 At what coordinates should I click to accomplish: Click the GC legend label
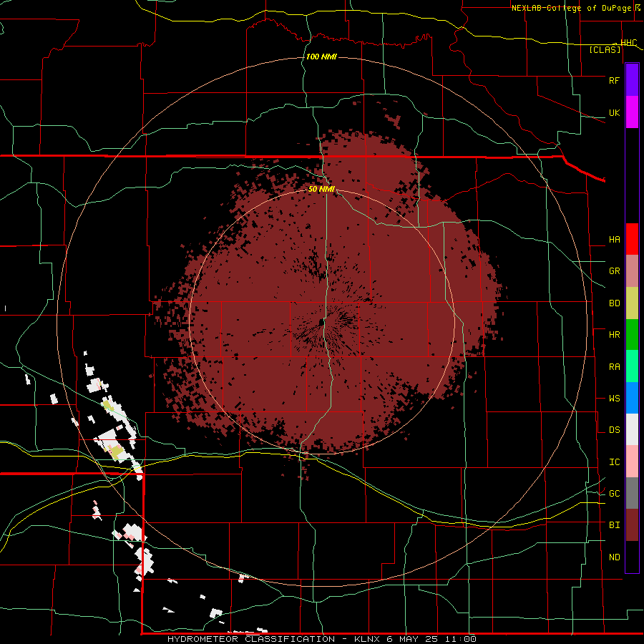point(614,494)
